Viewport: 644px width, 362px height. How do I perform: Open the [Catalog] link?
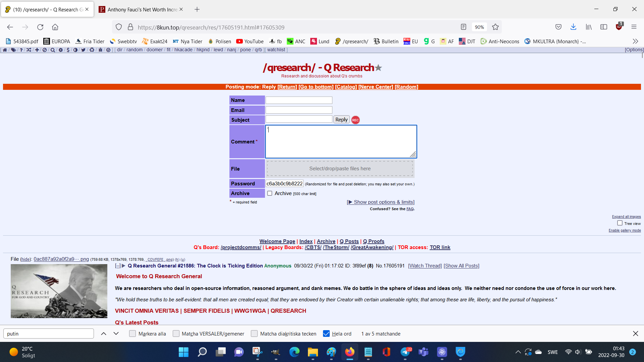pos(346,87)
